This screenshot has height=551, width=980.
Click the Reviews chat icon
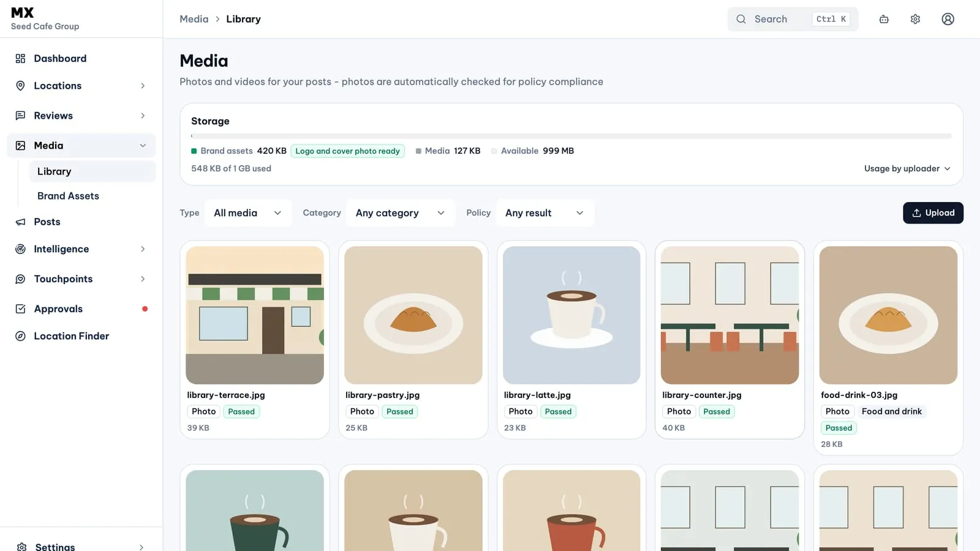pyautogui.click(x=20, y=116)
